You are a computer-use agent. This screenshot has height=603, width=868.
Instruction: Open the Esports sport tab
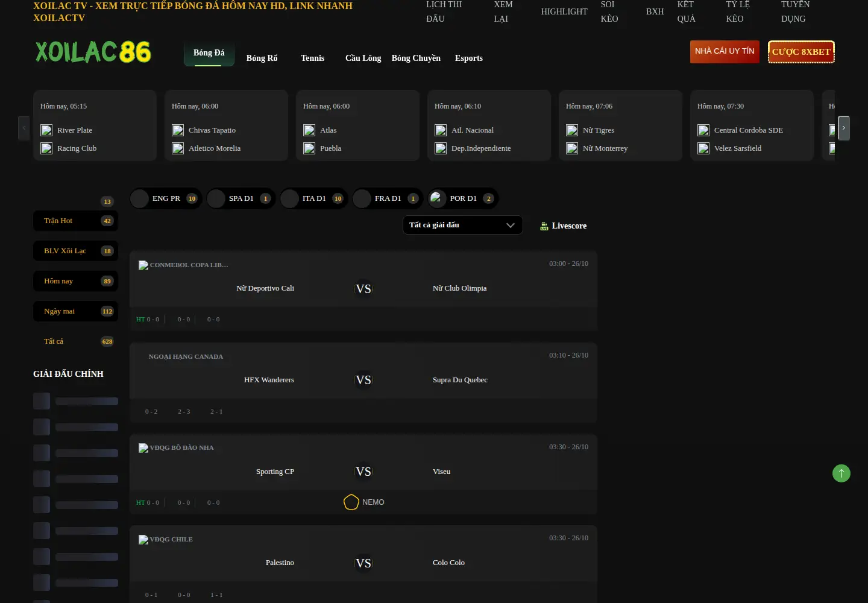(x=469, y=58)
